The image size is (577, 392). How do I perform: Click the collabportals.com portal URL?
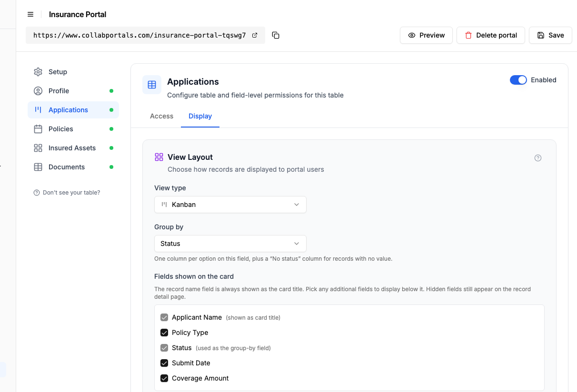pos(139,35)
